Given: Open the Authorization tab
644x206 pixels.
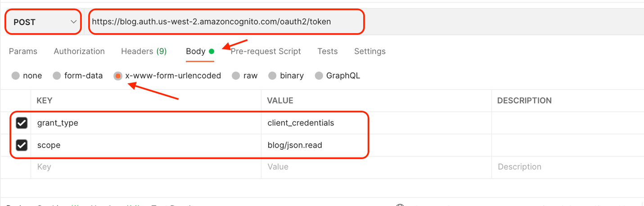Looking at the screenshot, I should coord(79,51).
